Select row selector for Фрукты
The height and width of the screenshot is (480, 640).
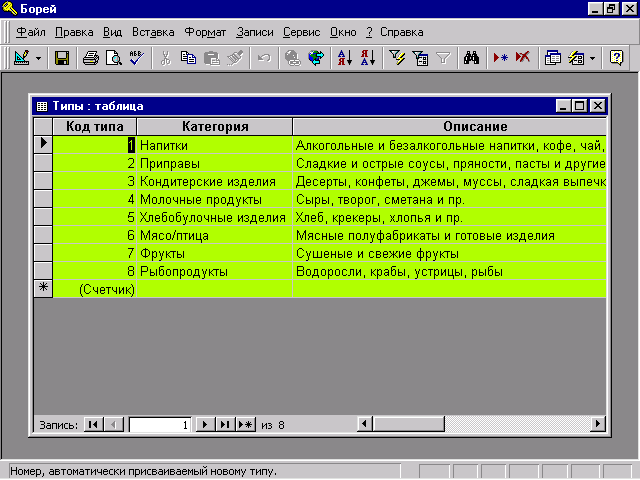click(x=43, y=253)
